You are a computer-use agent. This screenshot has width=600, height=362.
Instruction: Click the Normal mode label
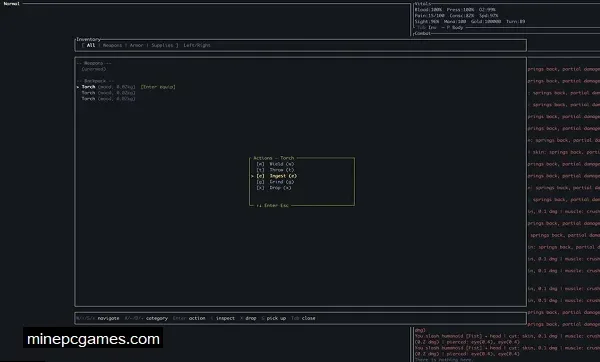[x=11, y=3]
